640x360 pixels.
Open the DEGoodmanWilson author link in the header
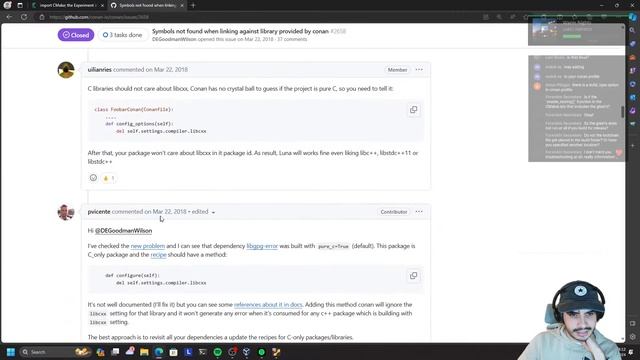[x=174, y=40]
